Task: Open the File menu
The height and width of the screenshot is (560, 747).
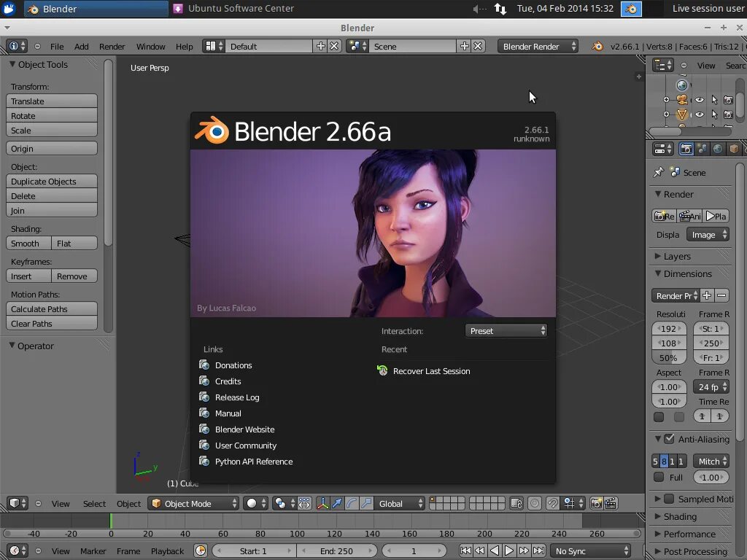Action: tap(57, 46)
